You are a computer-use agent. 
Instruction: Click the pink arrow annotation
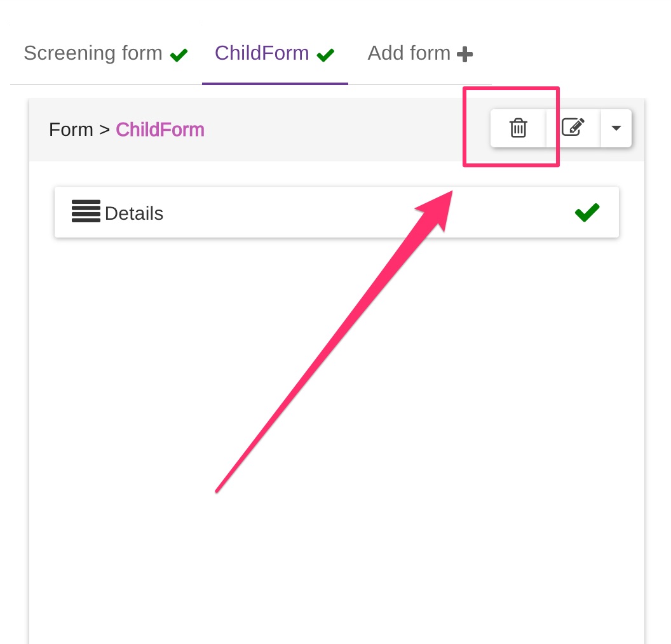click(330, 343)
